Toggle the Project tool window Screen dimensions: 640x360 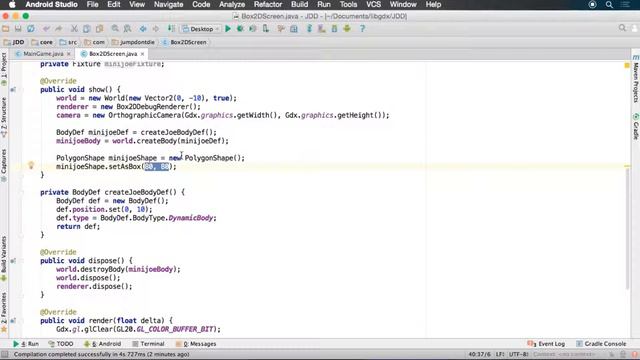[x=4, y=69]
